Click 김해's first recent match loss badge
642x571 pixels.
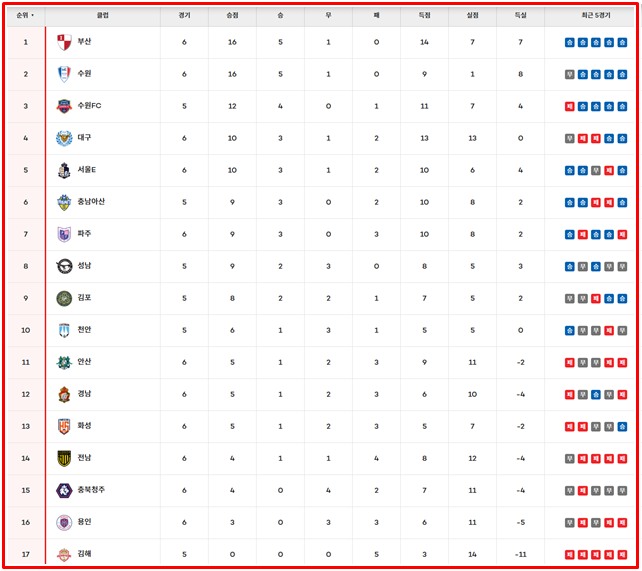pos(569,554)
